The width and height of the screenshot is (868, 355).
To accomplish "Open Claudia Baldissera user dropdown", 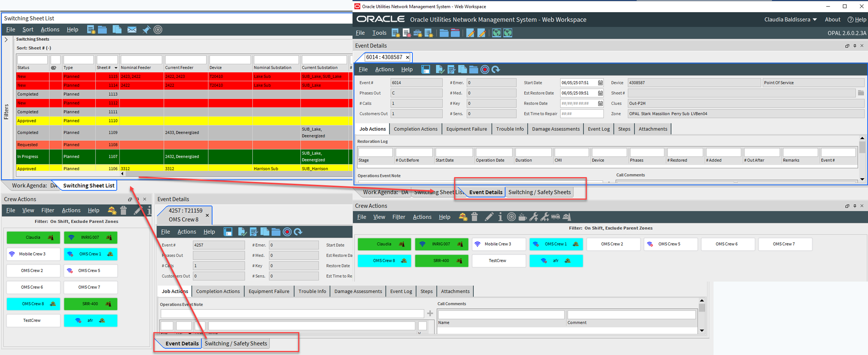I will coord(790,20).
